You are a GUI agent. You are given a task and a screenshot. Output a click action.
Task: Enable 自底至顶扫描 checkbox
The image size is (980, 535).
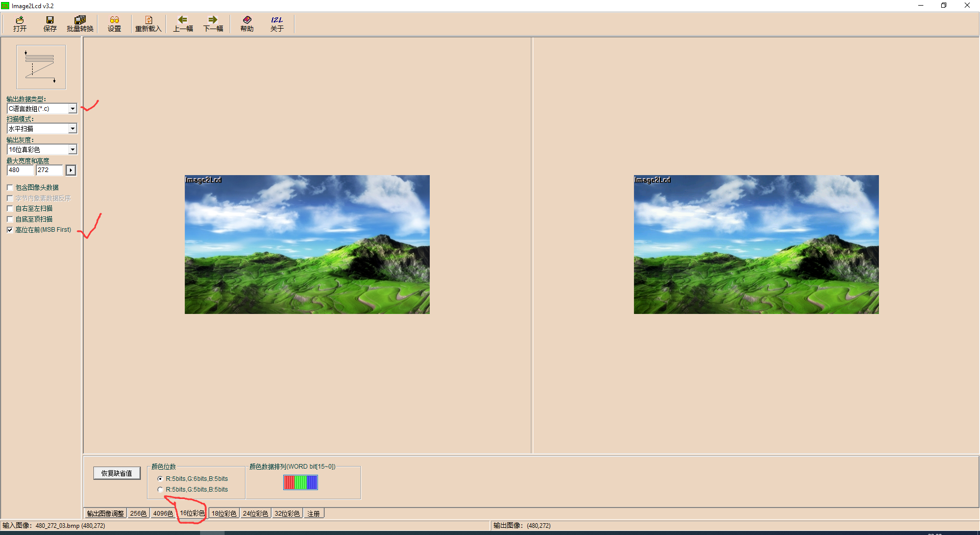click(x=10, y=220)
